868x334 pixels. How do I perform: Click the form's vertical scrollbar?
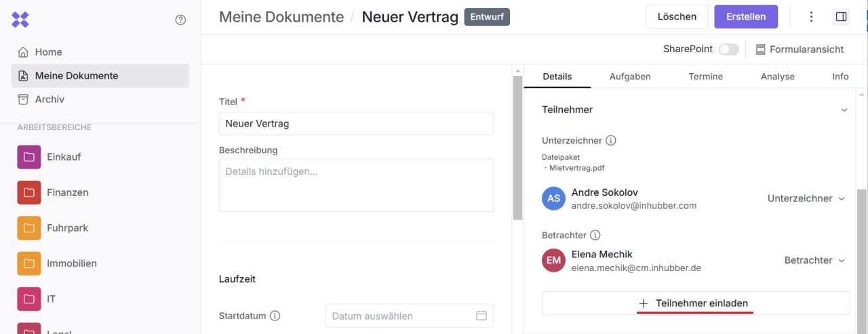coord(517,149)
